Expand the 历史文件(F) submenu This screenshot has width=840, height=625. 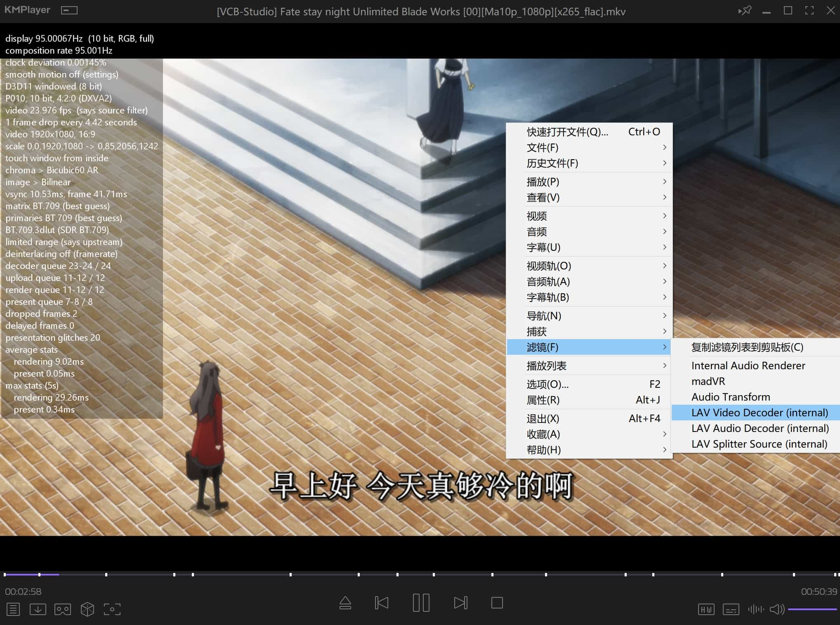click(590, 163)
